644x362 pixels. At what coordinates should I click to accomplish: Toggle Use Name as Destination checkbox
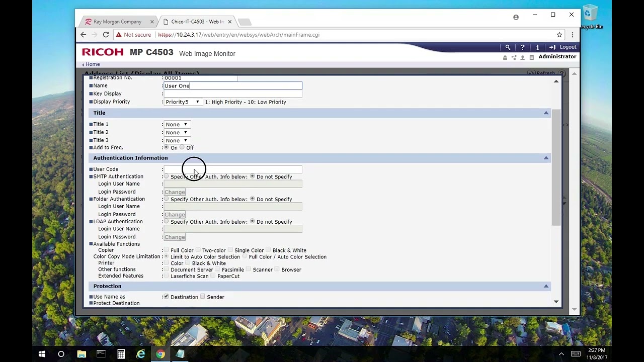coord(166,297)
